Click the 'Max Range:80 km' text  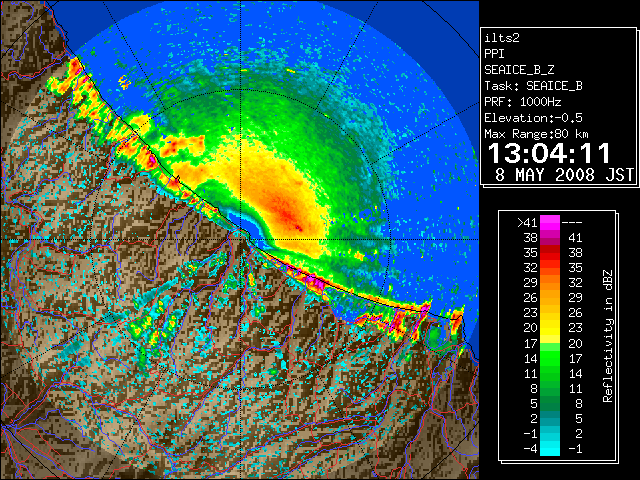click(x=536, y=134)
